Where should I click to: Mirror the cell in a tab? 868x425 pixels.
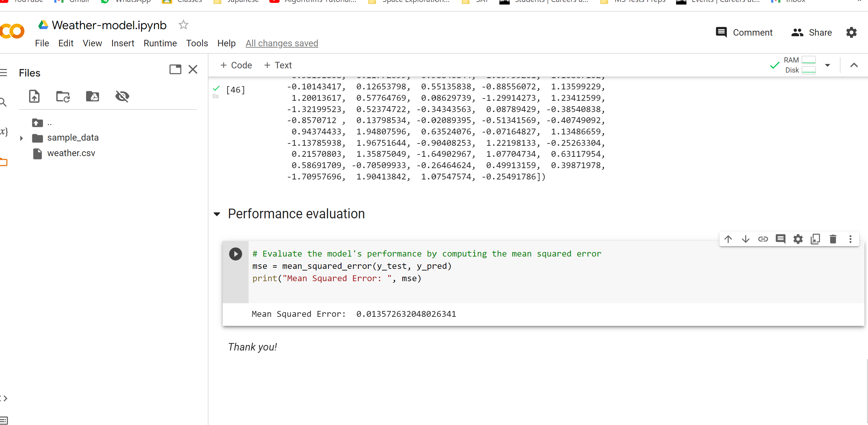pos(815,239)
